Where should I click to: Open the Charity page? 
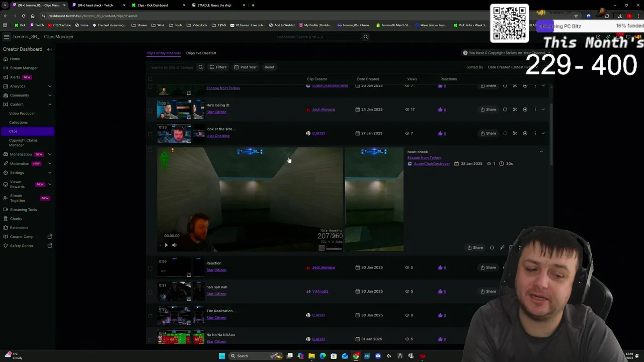pyautogui.click(x=16, y=219)
